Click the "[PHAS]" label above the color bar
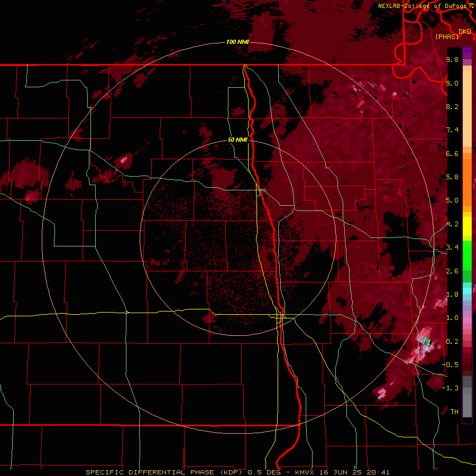 [x=447, y=36]
